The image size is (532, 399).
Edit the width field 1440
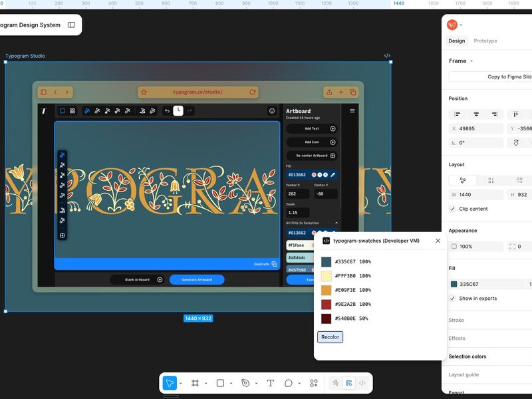click(476, 195)
